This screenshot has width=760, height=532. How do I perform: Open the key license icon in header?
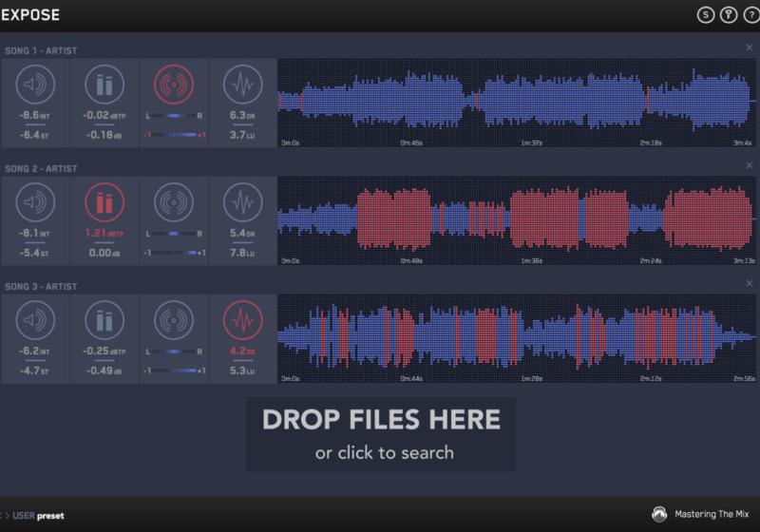point(729,15)
